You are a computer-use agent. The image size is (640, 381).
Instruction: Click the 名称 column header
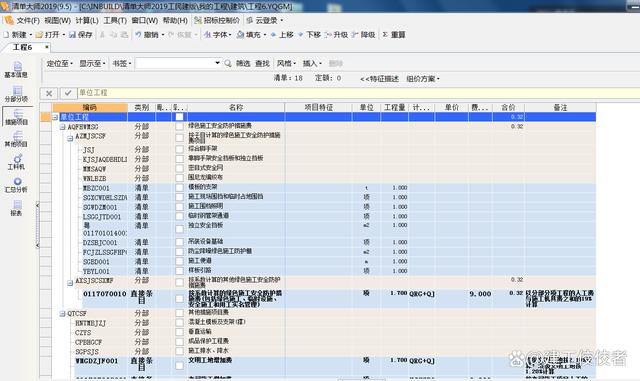(236, 107)
